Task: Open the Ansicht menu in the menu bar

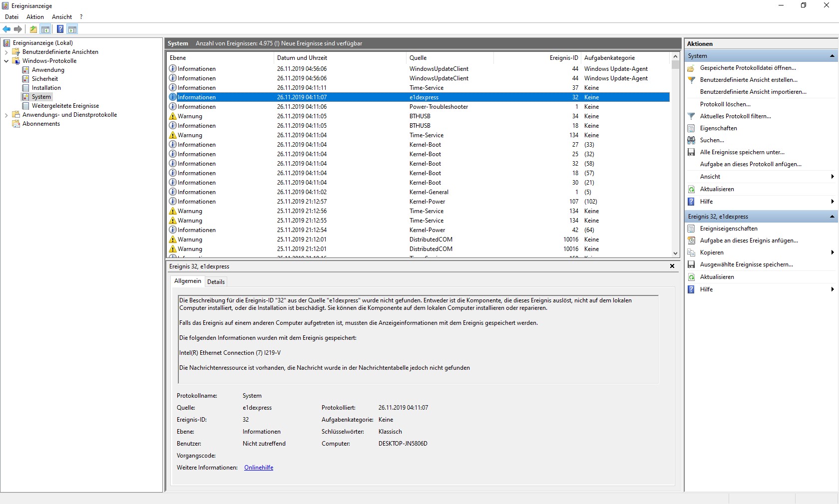Action: (62, 17)
